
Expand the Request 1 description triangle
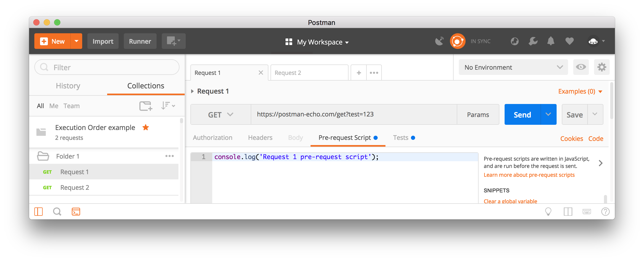[192, 91]
